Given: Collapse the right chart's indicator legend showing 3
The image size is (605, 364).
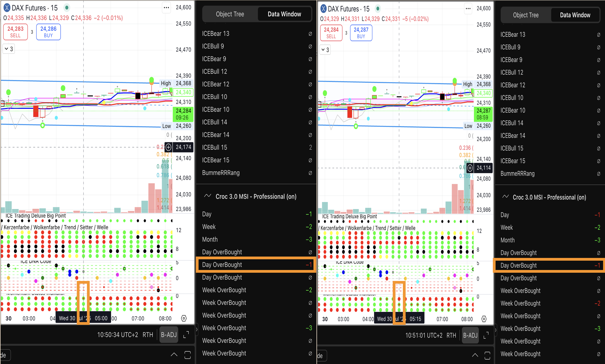Looking at the screenshot, I should click(x=325, y=50).
